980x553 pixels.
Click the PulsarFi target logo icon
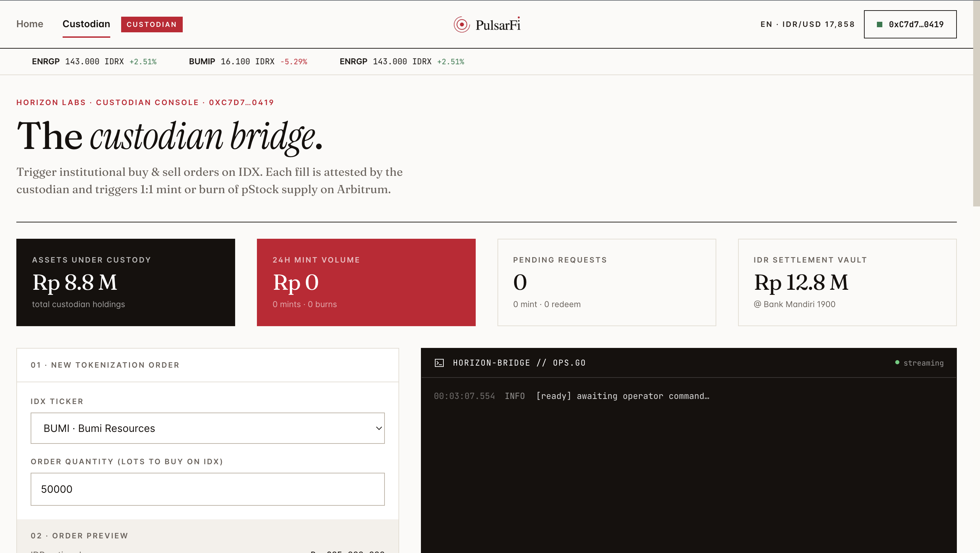click(461, 25)
